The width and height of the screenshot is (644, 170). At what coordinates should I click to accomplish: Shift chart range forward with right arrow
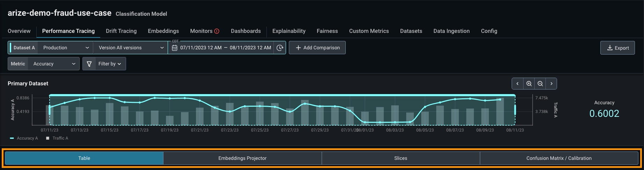pos(551,84)
